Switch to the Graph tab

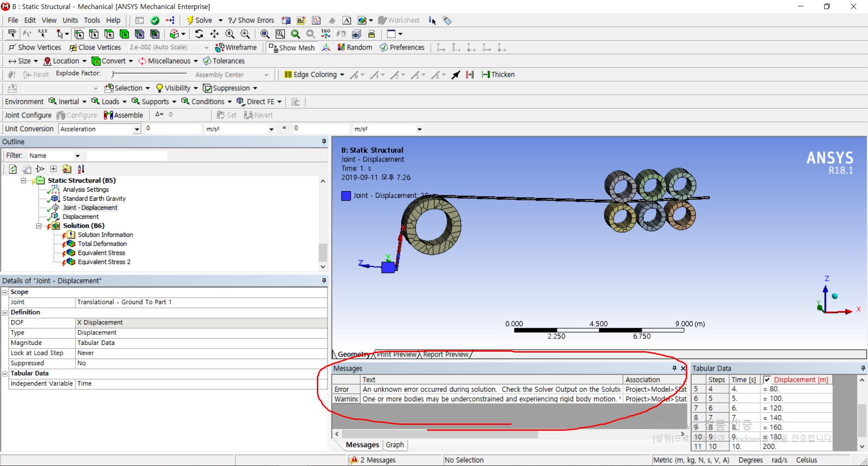click(x=395, y=445)
